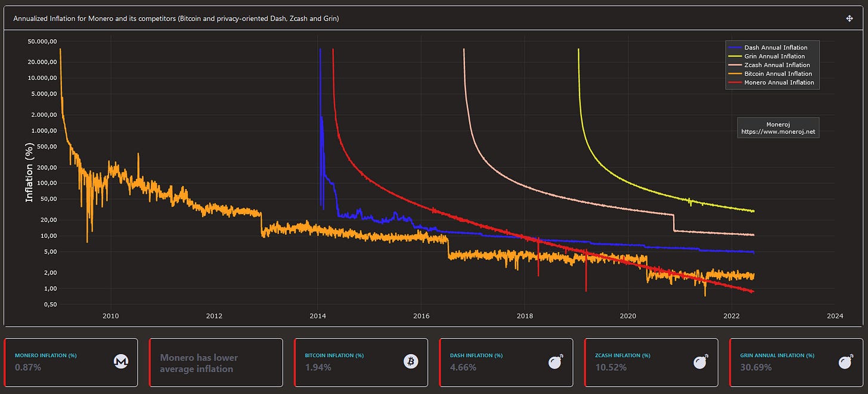Click the 2020 x-axis tick label
The width and height of the screenshot is (868, 394).
point(628,316)
